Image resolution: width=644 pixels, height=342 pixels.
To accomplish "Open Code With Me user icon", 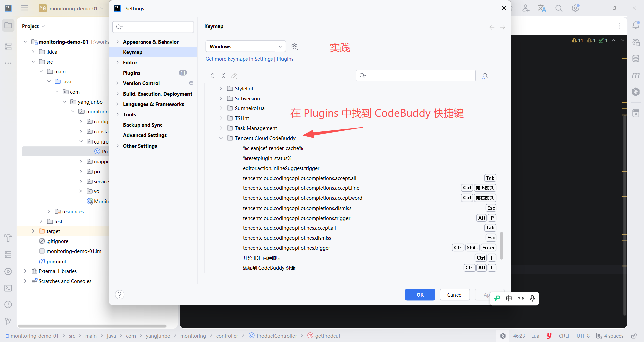I will tap(526, 8).
